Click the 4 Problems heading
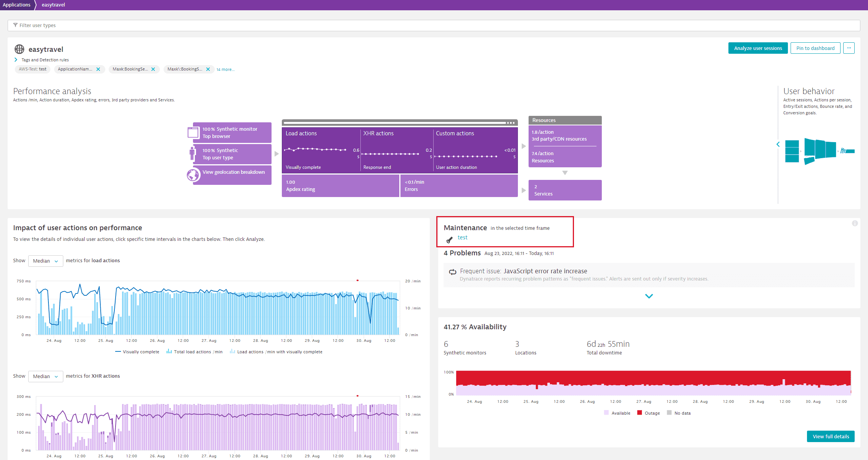The image size is (868, 460). coord(462,253)
